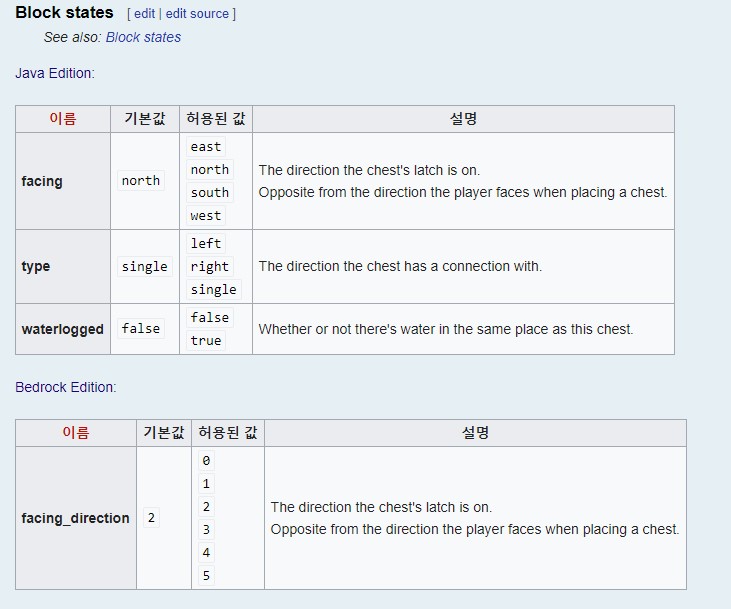Click the 'true' value for waterlogged

click(x=206, y=340)
